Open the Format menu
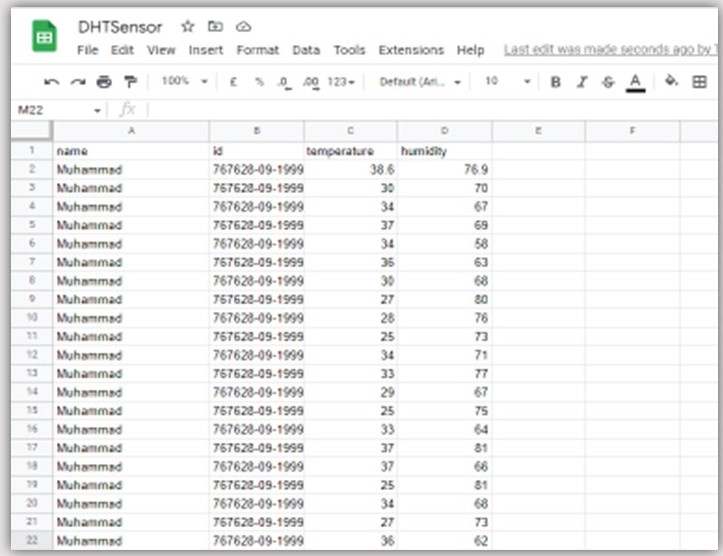723x556 pixels. (x=258, y=50)
